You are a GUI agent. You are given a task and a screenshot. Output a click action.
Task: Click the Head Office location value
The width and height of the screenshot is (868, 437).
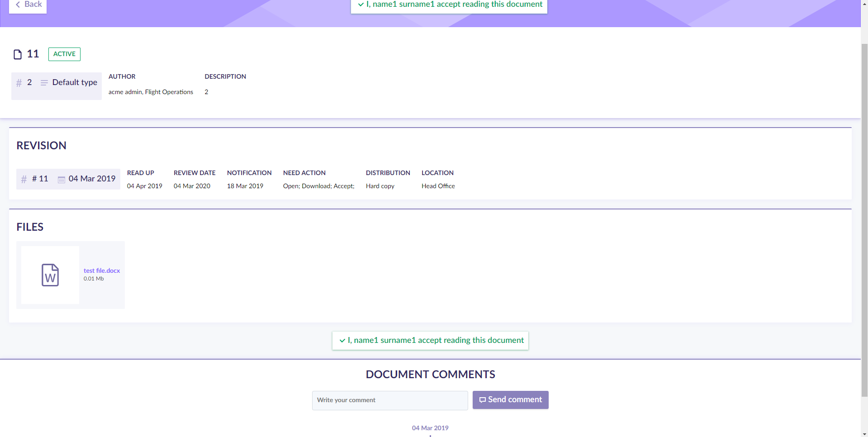point(438,186)
